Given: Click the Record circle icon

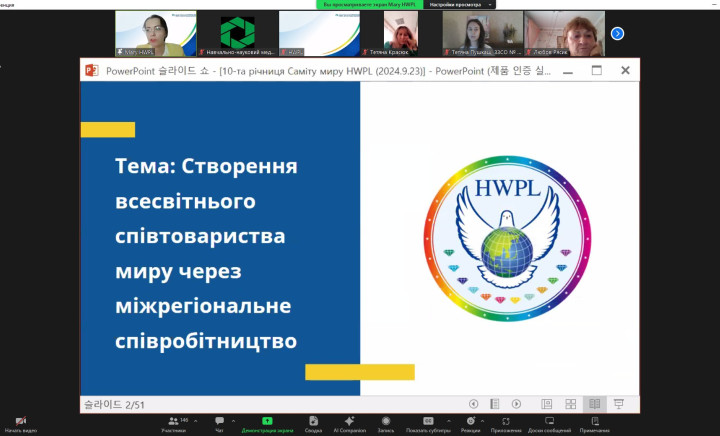Looking at the screenshot, I should pos(386,421).
